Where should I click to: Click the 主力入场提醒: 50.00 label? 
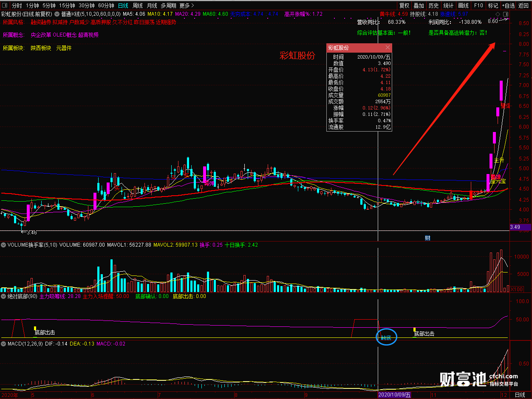106,296
